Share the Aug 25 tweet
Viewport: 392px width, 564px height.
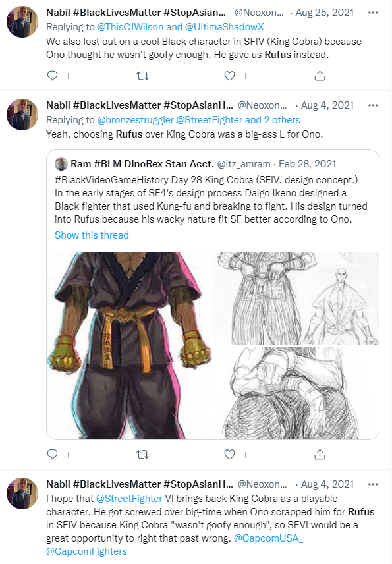(320, 76)
